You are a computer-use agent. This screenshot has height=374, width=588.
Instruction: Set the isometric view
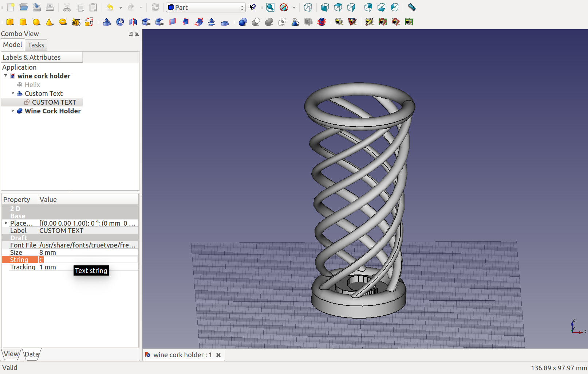pyautogui.click(x=308, y=7)
